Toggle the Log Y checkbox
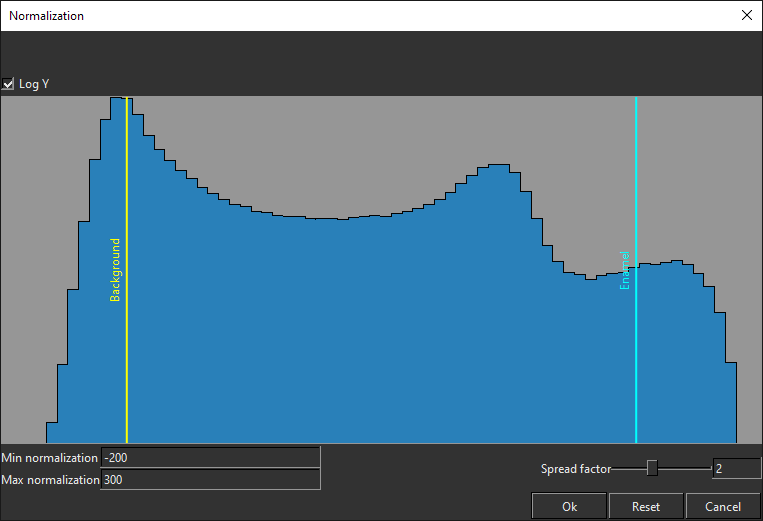 tap(8, 84)
